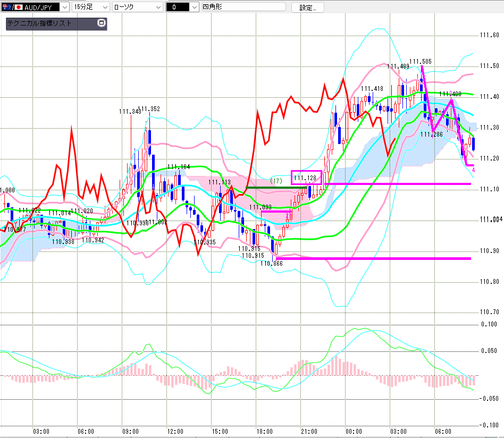The height and width of the screenshot is (438, 504).
Task: Click the 設定... settings button
Action: click(x=308, y=7)
